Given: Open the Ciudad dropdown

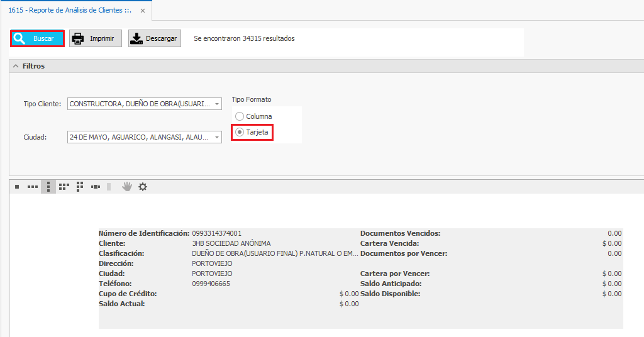Looking at the screenshot, I should [x=217, y=137].
